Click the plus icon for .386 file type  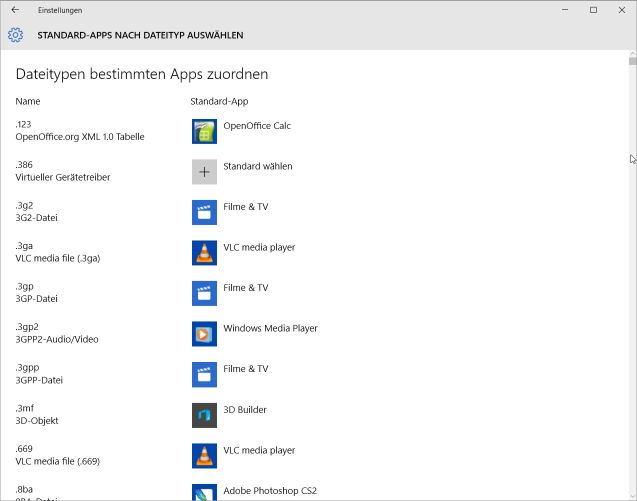point(204,172)
